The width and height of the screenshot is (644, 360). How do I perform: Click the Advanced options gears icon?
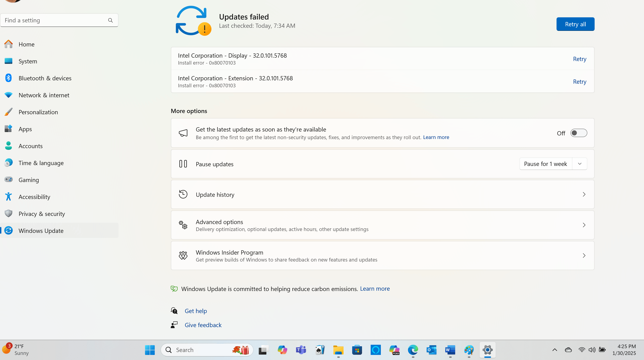point(183,225)
